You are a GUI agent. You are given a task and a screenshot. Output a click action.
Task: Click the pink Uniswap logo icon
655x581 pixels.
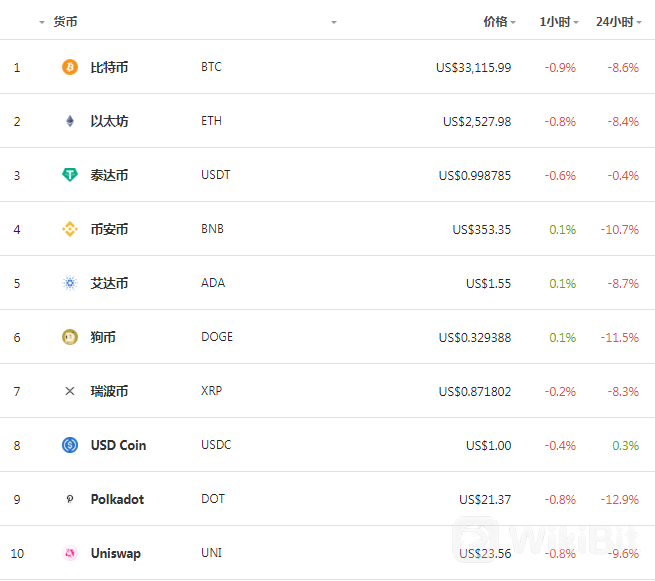(70, 553)
